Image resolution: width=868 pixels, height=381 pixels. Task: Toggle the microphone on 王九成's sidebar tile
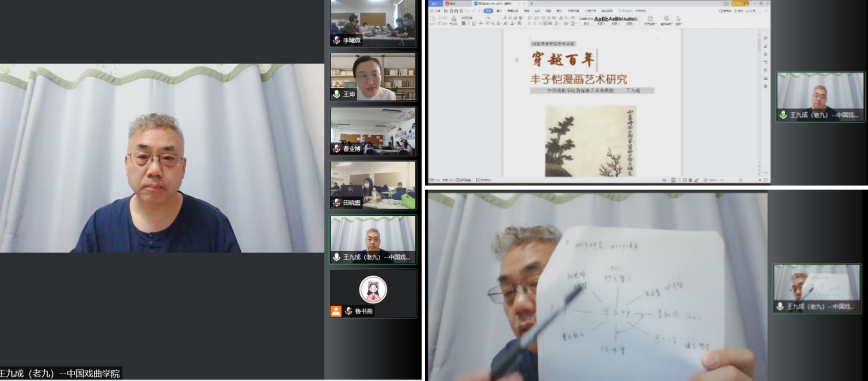click(336, 257)
